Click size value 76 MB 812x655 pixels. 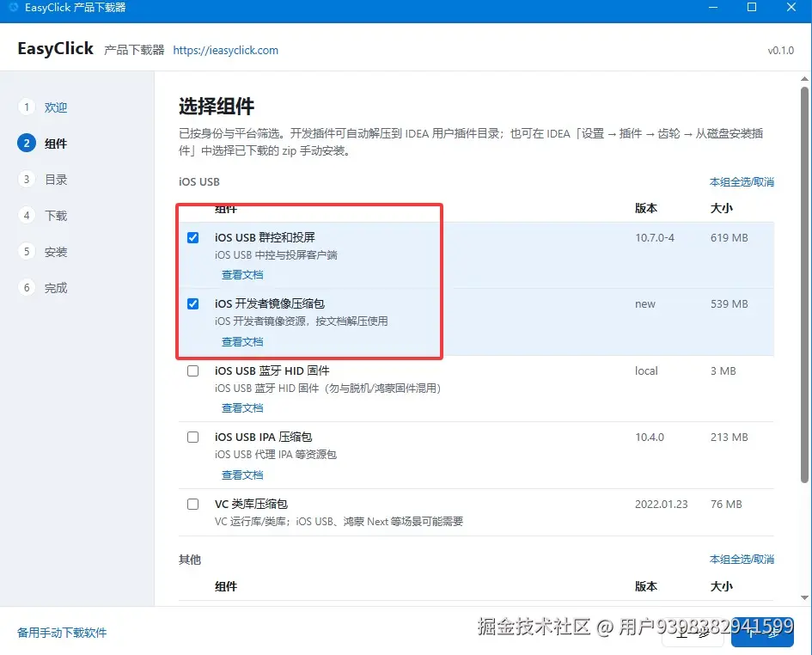point(726,505)
